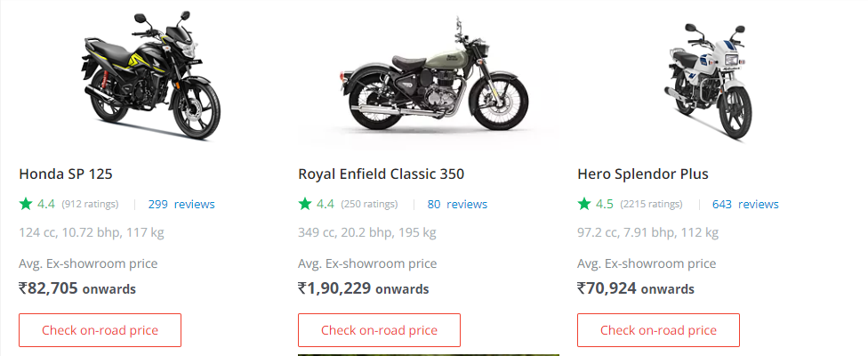The width and height of the screenshot is (868, 356).
Task: View the 80 reviews for Royal Enfield
Action: click(x=457, y=204)
